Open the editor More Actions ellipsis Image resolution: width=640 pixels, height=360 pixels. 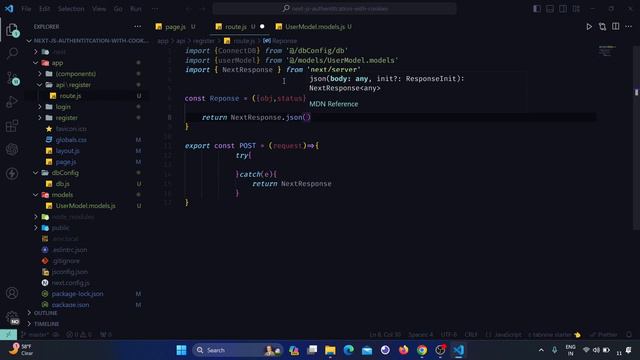[629, 27]
